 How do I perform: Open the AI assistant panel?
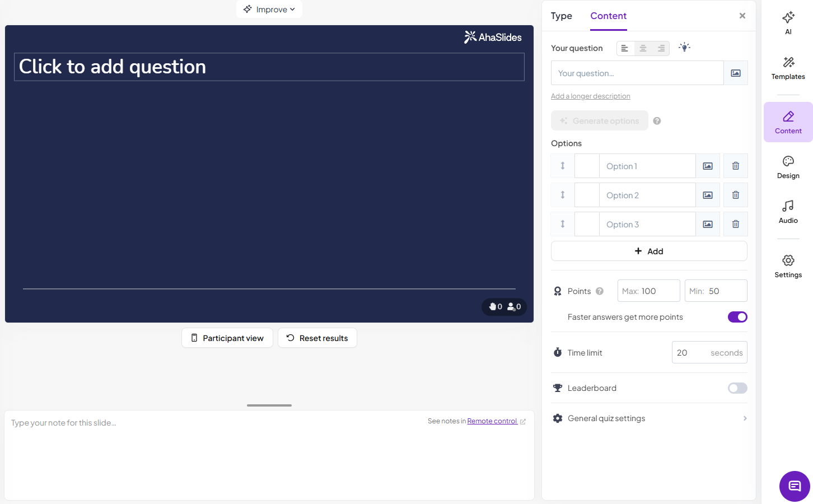coord(788,23)
